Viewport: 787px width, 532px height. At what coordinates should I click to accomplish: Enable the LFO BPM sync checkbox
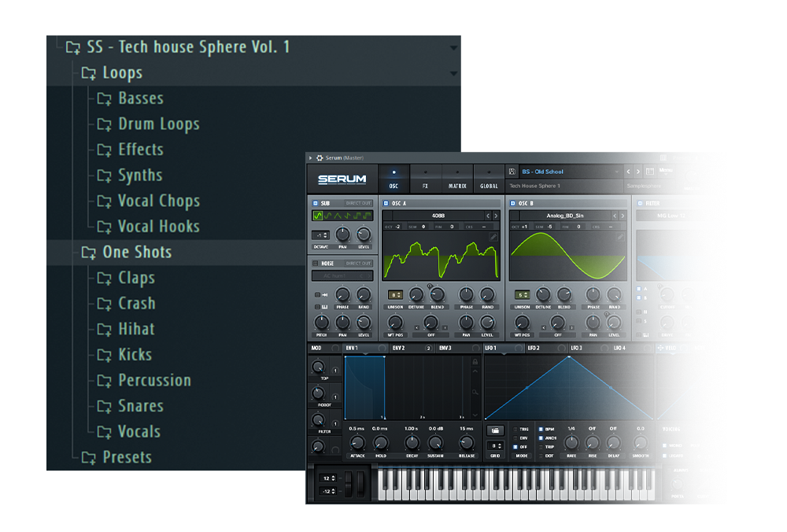[x=541, y=430]
